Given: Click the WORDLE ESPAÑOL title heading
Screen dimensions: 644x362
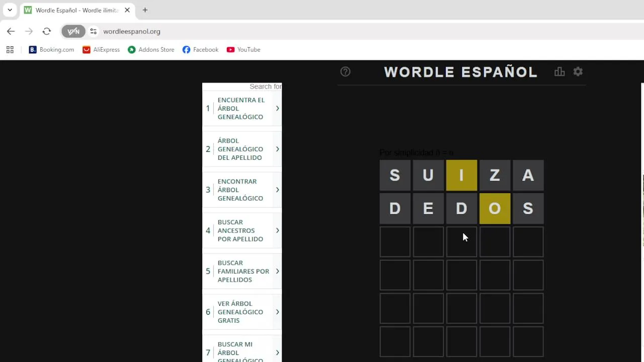Looking at the screenshot, I should point(461,72).
